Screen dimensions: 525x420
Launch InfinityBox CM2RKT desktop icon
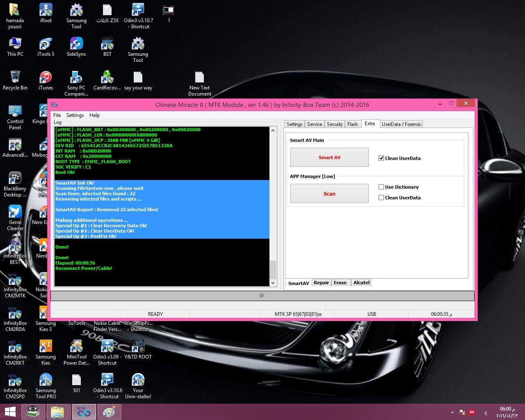[x=15, y=352]
